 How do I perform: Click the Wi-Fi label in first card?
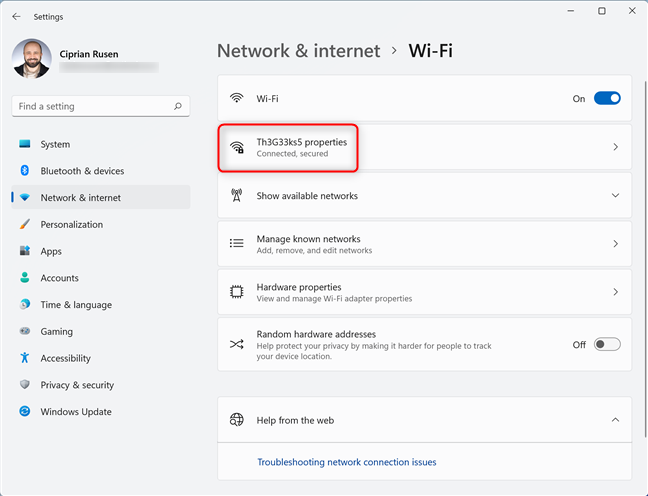click(267, 99)
